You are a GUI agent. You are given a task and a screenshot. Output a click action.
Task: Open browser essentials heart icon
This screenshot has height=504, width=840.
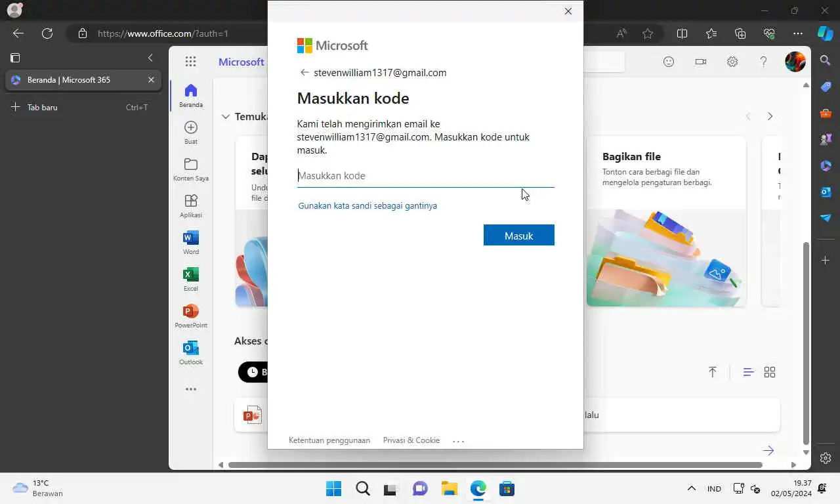click(769, 33)
